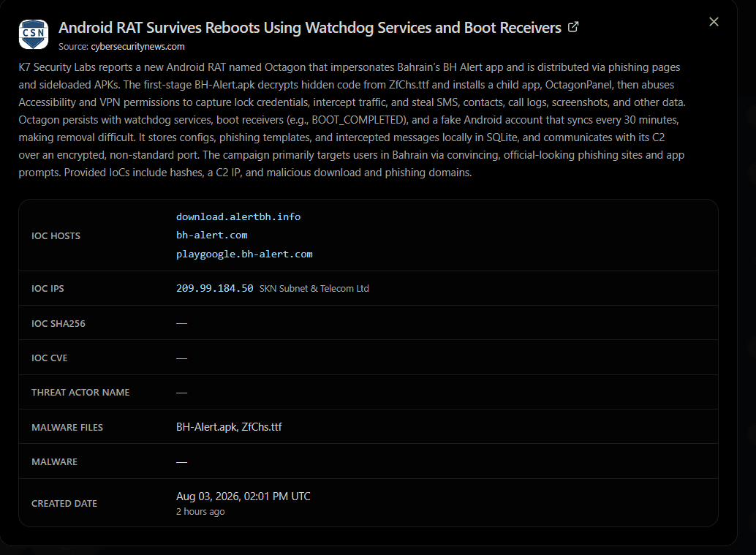Click the IOC IPS label
The image size is (756, 555).
pyautogui.click(x=48, y=288)
